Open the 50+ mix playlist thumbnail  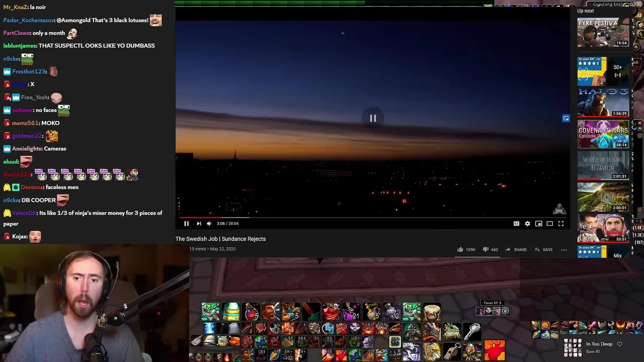coord(603,71)
